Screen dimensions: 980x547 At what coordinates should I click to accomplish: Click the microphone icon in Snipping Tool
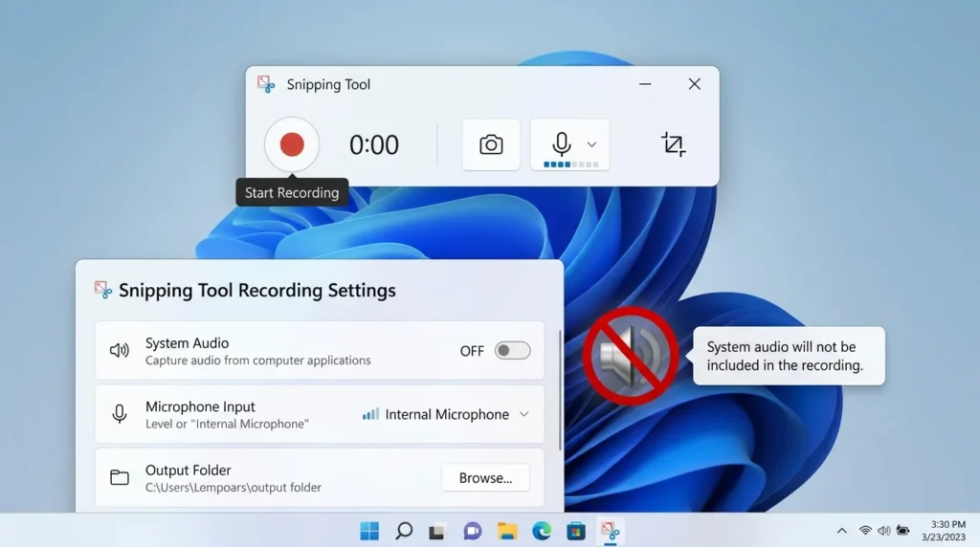tap(561, 143)
